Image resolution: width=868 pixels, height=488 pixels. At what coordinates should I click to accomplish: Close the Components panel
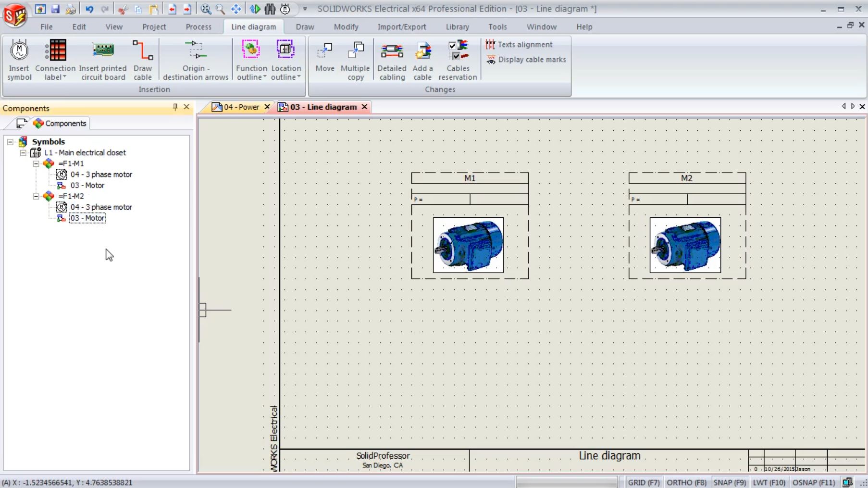tap(186, 107)
